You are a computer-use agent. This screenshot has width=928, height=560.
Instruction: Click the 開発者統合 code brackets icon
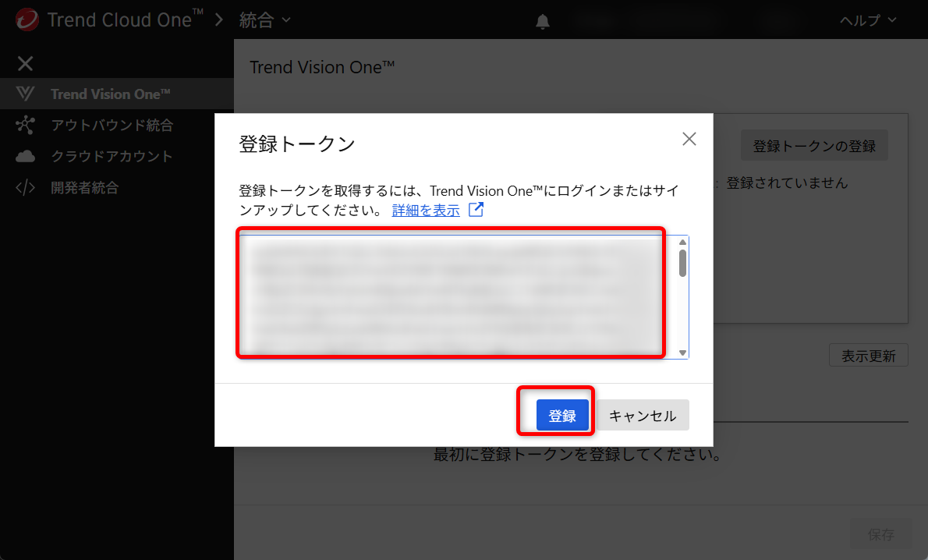click(x=25, y=188)
